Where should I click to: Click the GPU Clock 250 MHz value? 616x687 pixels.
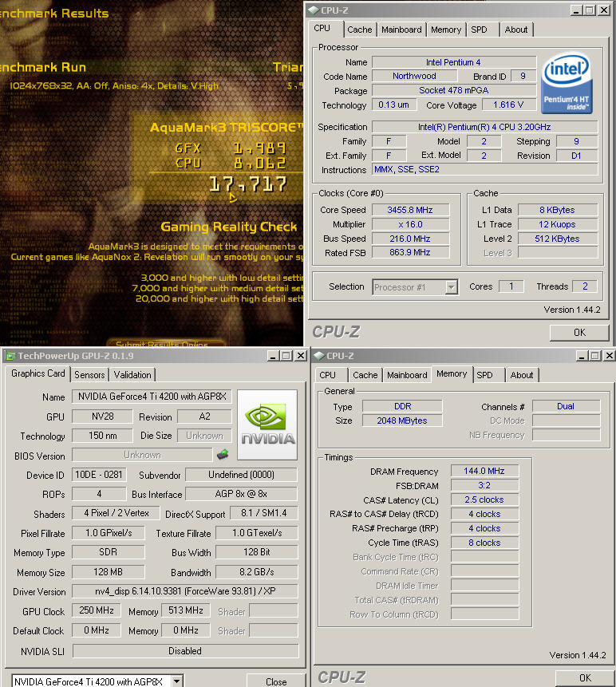click(97, 610)
